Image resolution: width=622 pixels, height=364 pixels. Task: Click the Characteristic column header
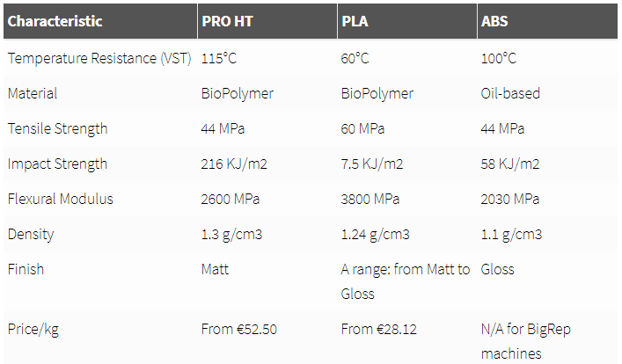coord(55,21)
